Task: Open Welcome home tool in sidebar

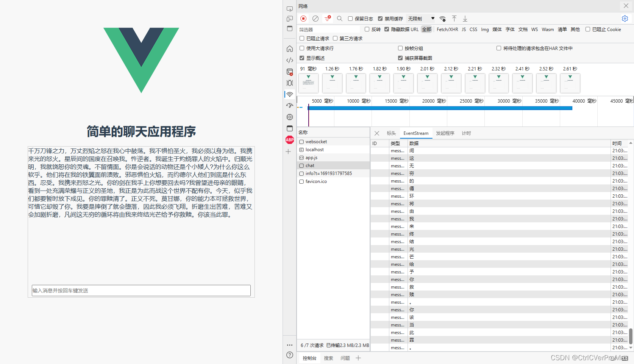Action: pyautogui.click(x=290, y=49)
